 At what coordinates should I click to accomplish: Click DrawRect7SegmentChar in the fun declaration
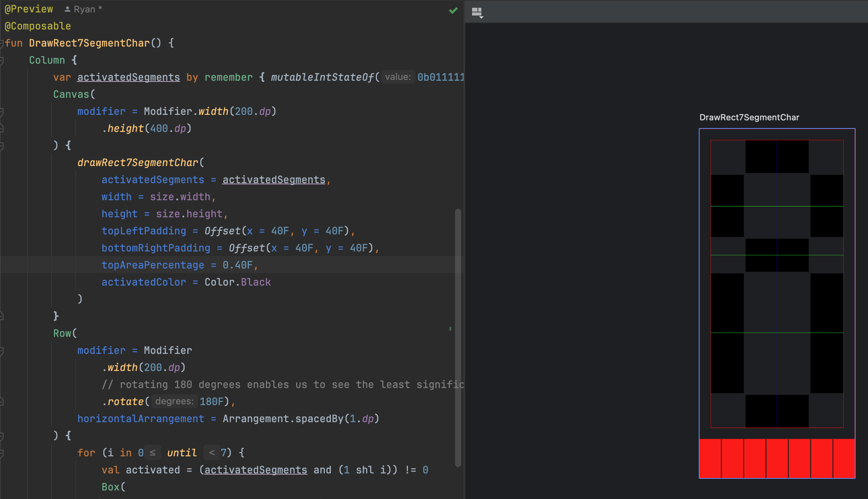click(x=89, y=43)
